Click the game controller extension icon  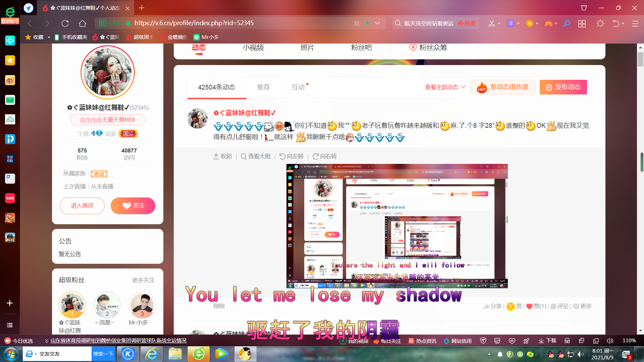(x=548, y=23)
